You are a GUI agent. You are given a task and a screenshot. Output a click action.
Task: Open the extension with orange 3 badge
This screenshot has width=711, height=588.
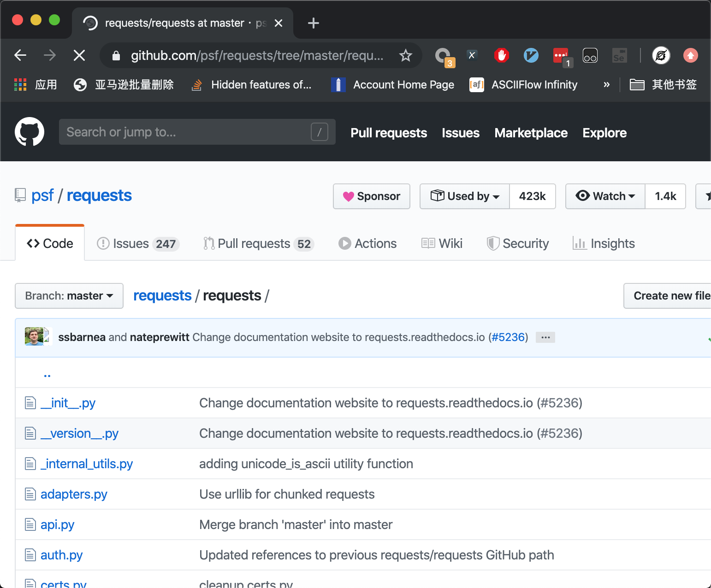(x=444, y=57)
